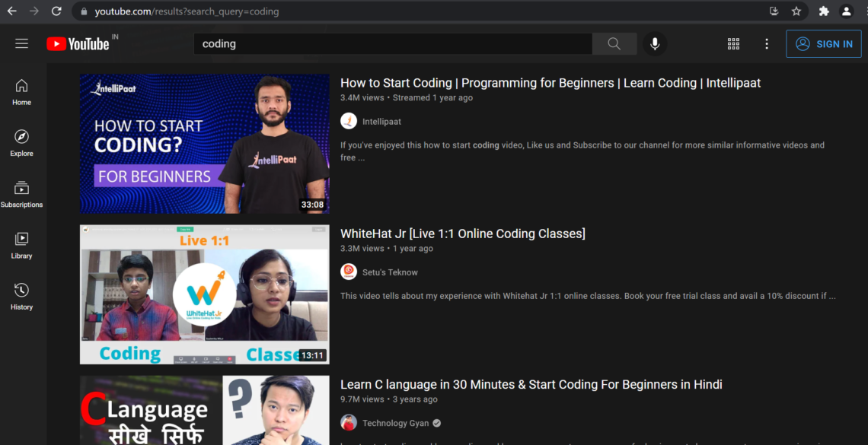This screenshot has height=445, width=868.
Task: Go to Subscriptions
Action: tap(21, 194)
